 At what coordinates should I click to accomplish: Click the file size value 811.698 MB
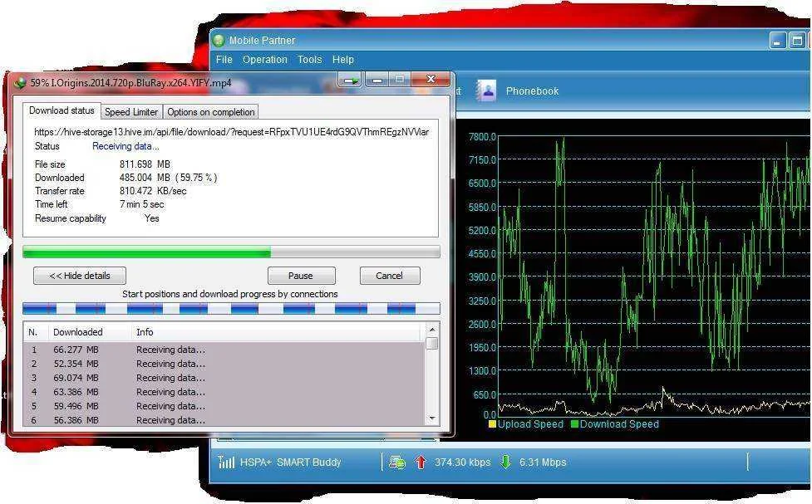(x=145, y=164)
